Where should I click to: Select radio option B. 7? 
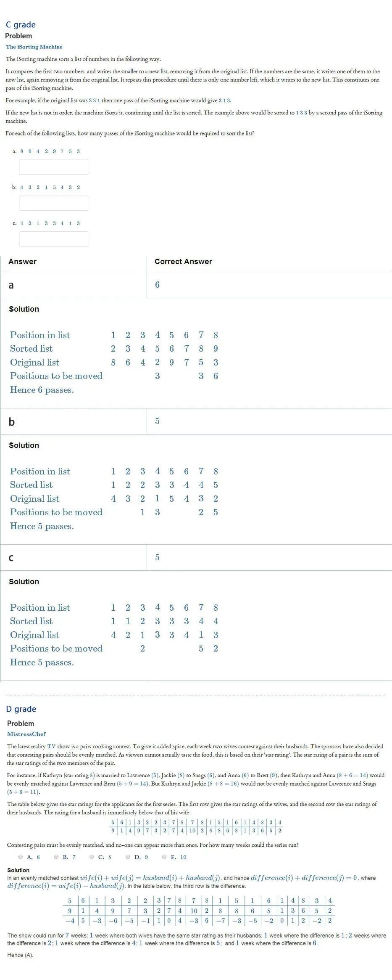pos(56,857)
